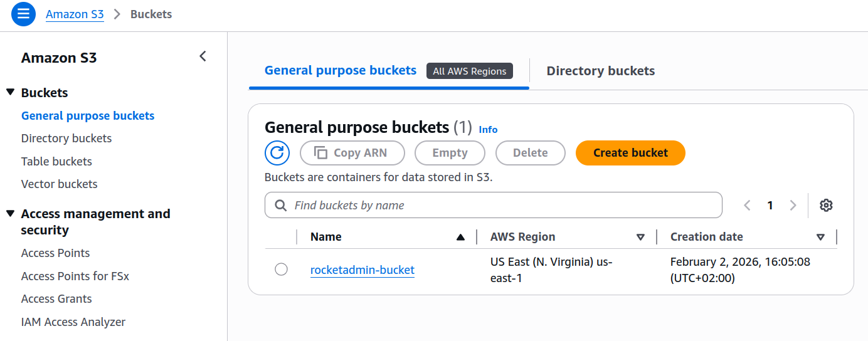Go to next page arrow
The width and height of the screenshot is (868, 341).
(x=793, y=205)
